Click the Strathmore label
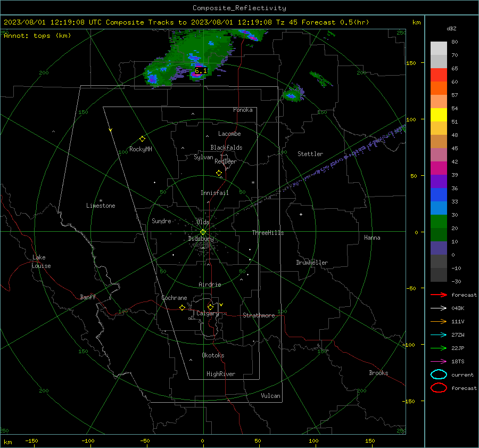The width and height of the screenshot is (479, 448). [x=259, y=315]
